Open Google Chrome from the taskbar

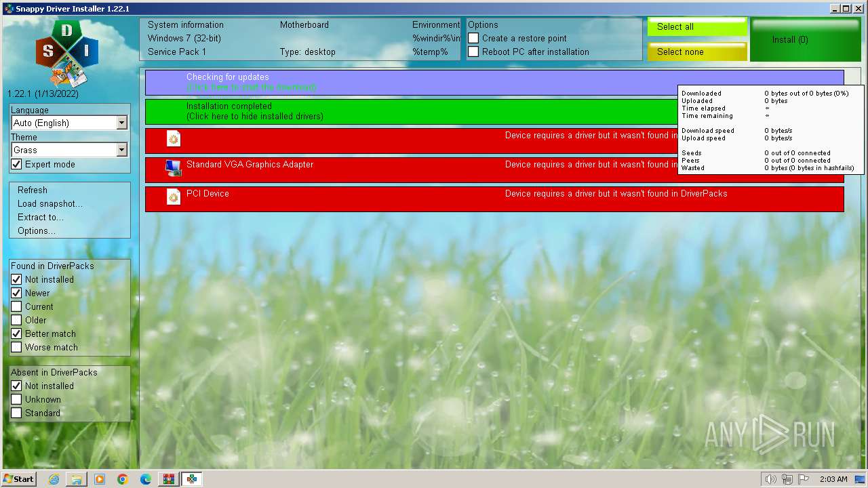point(123,479)
